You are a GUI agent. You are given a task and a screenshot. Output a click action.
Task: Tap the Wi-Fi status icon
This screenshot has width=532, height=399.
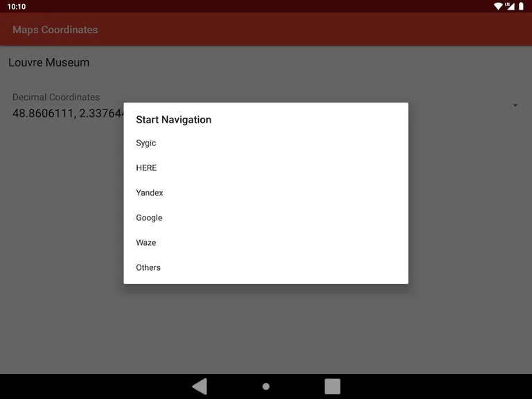click(x=498, y=6)
